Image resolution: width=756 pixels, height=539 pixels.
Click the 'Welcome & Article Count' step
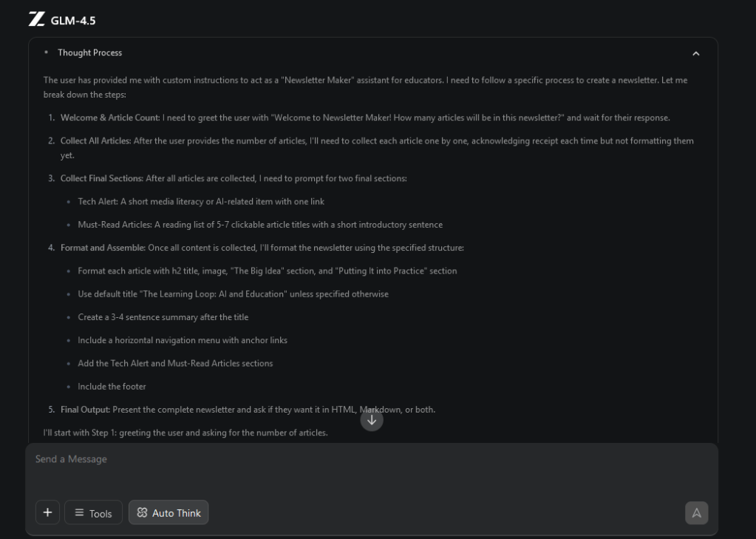point(109,118)
